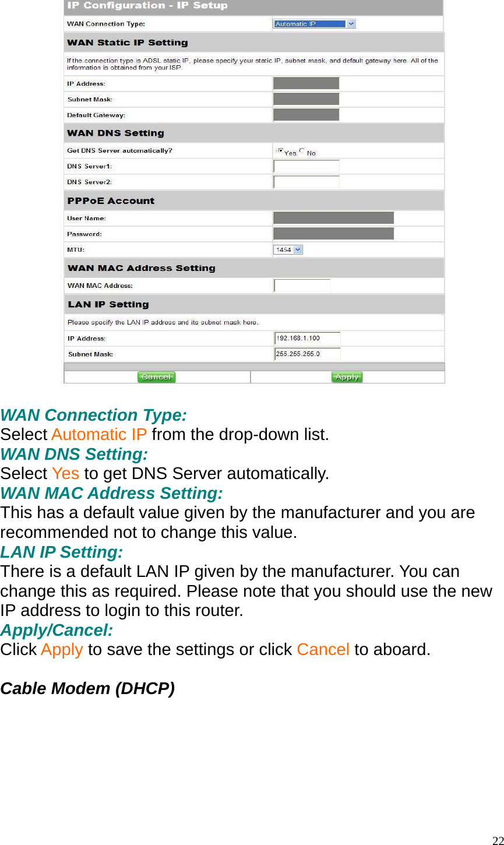Click the WAN DNS Setting section header
Screen dimensions: 504x845
point(253,132)
